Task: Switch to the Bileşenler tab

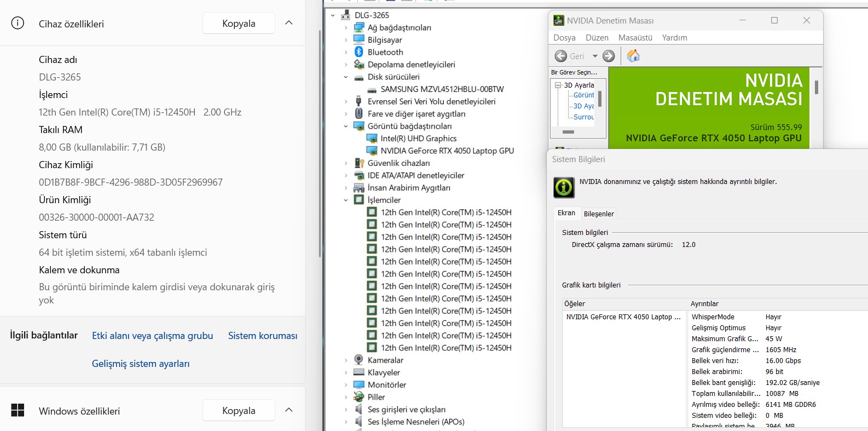Action: (x=599, y=214)
